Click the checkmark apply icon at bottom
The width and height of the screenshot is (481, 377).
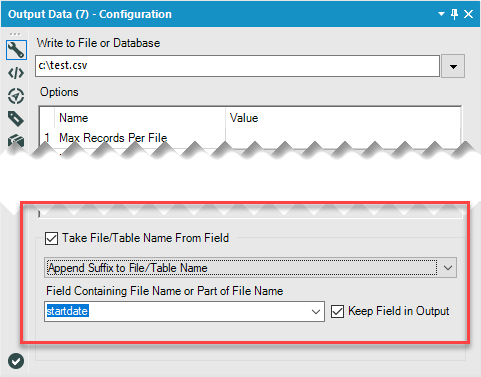pos(16,361)
